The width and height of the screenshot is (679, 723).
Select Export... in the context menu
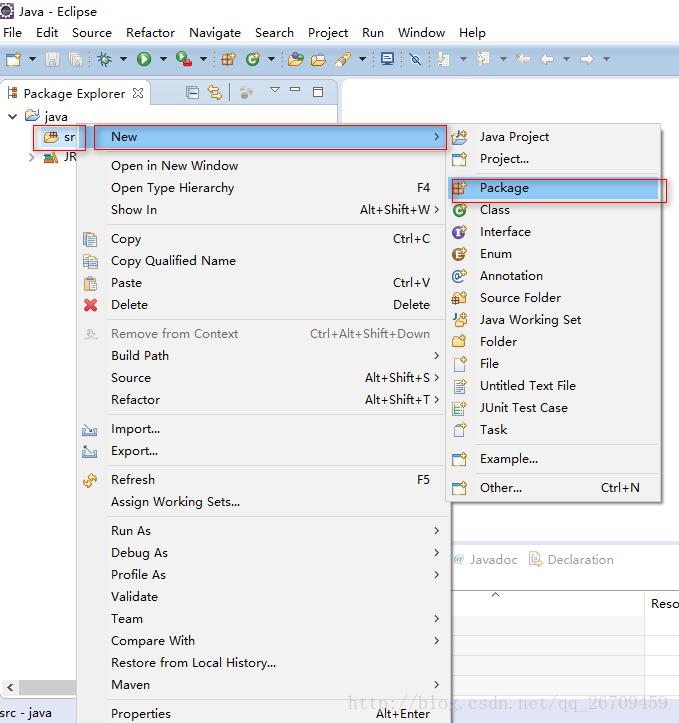pyautogui.click(x=262, y=451)
